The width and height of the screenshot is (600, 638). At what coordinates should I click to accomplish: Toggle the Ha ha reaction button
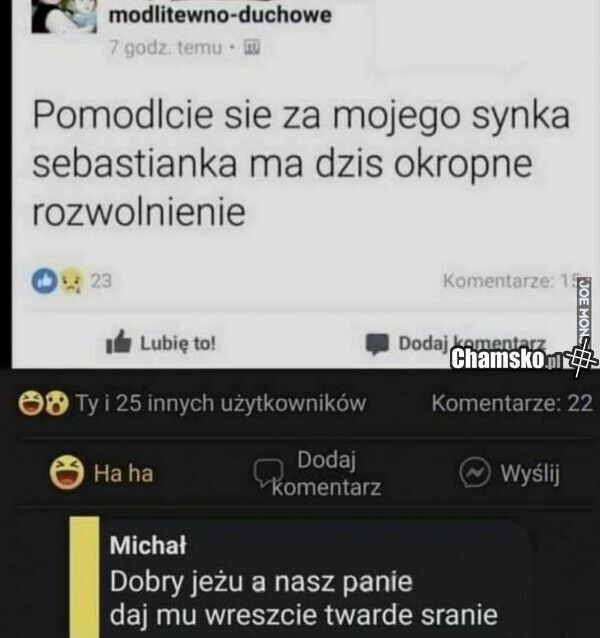102,472
